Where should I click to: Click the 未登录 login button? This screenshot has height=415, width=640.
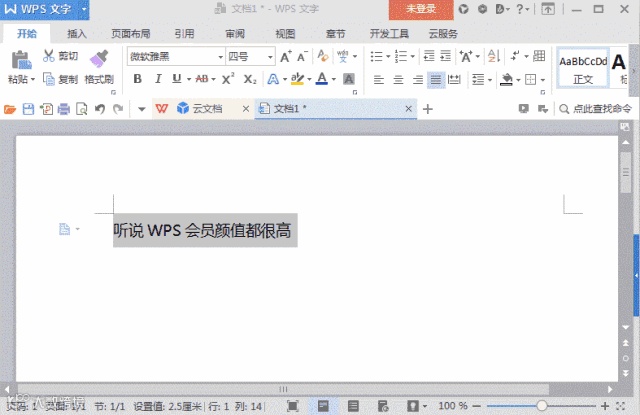click(421, 9)
